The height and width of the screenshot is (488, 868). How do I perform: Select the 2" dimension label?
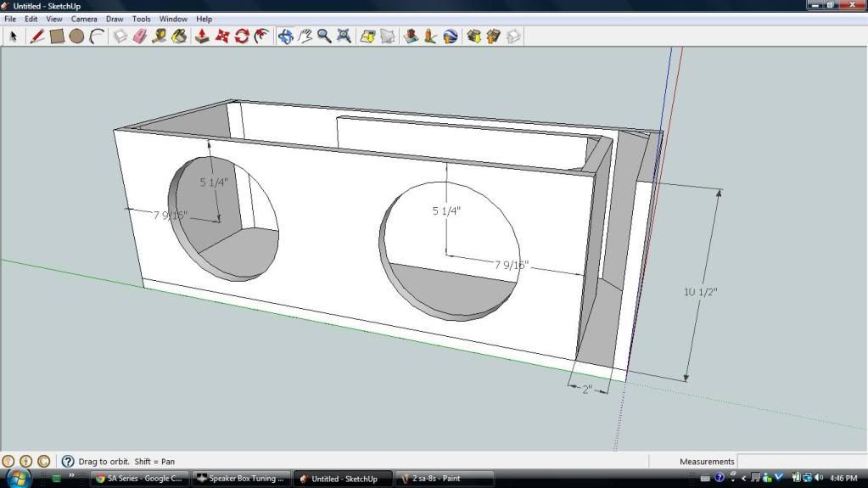[x=587, y=390]
